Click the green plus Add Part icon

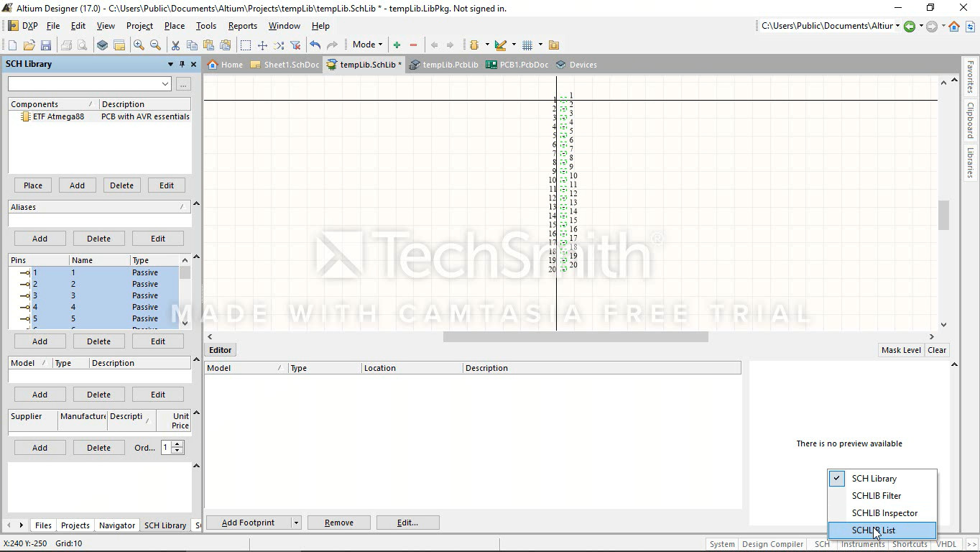pos(397,45)
